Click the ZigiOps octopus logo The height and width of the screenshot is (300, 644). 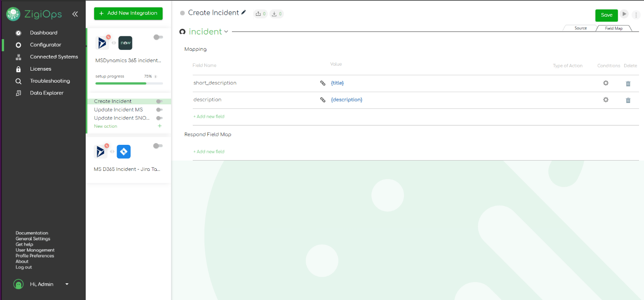pos(13,14)
